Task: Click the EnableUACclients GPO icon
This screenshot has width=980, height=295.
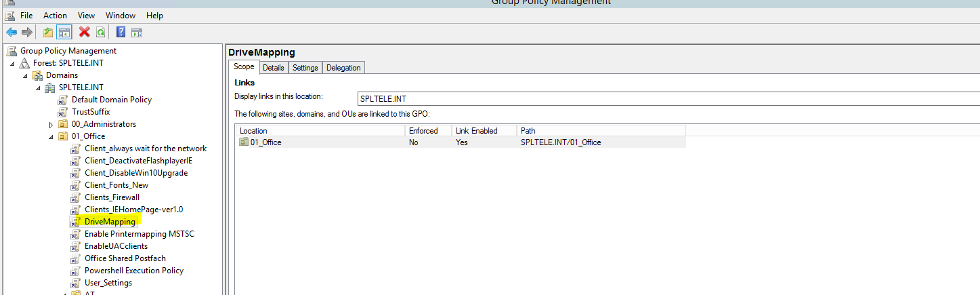Action: click(77, 246)
